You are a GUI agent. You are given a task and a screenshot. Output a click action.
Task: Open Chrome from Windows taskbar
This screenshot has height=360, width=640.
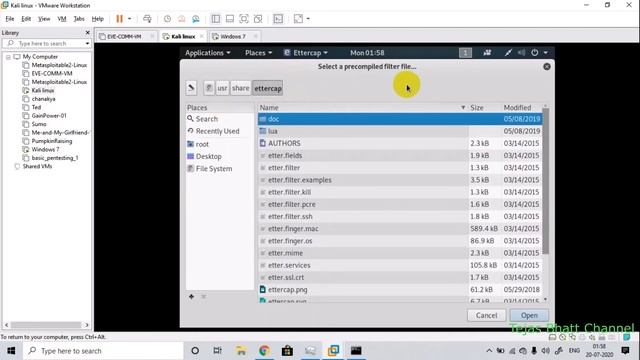[264, 351]
